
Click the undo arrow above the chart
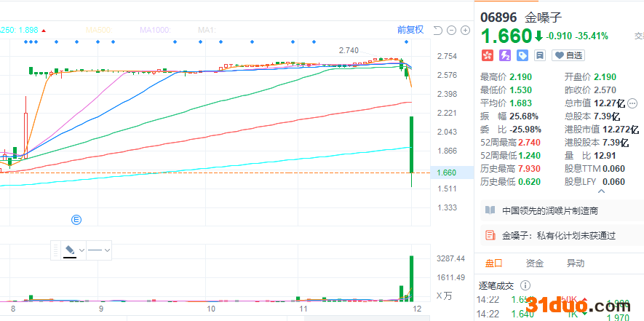pos(437,30)
